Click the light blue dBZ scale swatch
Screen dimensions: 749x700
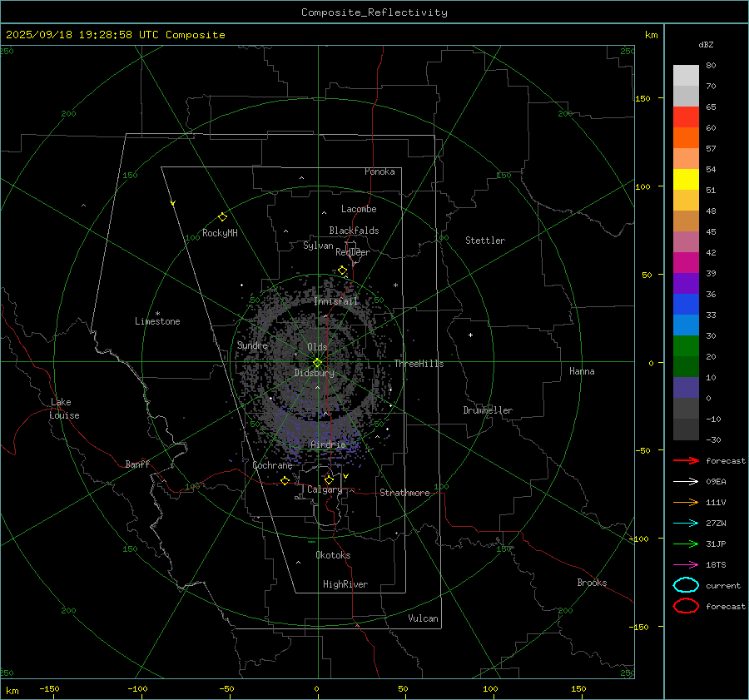(x=686, y=325)
